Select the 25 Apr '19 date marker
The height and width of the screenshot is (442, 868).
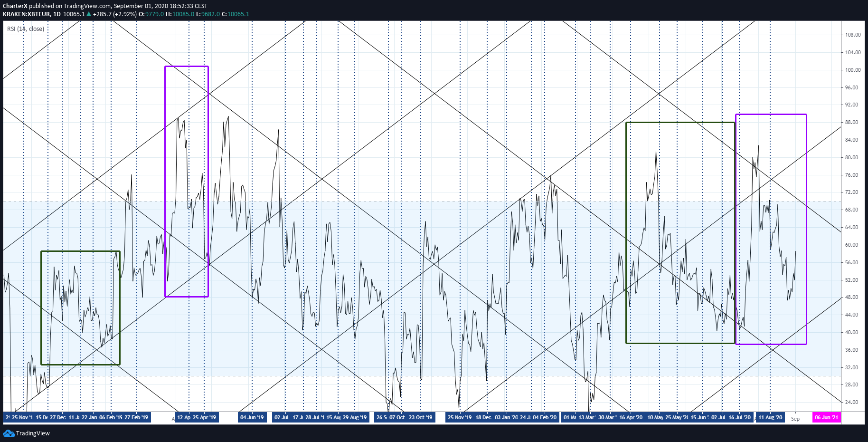pyautogui.click(x=205, y=417)
